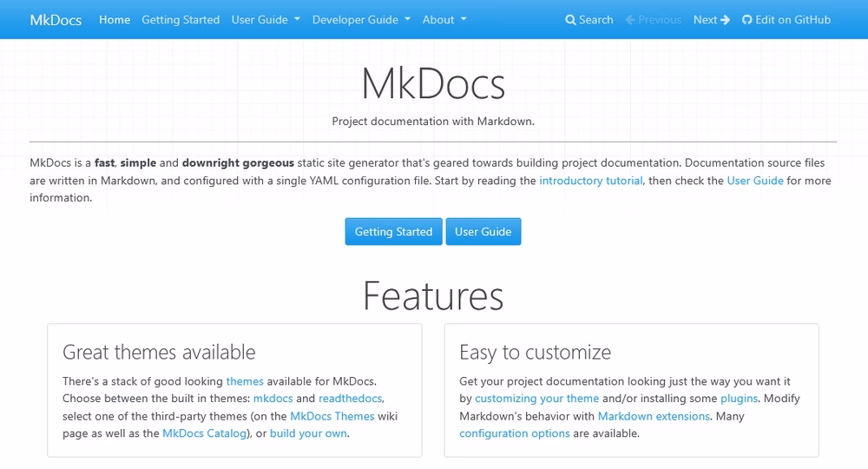868x469 pixels.
Task: Follow the User Guide link in intro paragraph
Action: (755, 181)
